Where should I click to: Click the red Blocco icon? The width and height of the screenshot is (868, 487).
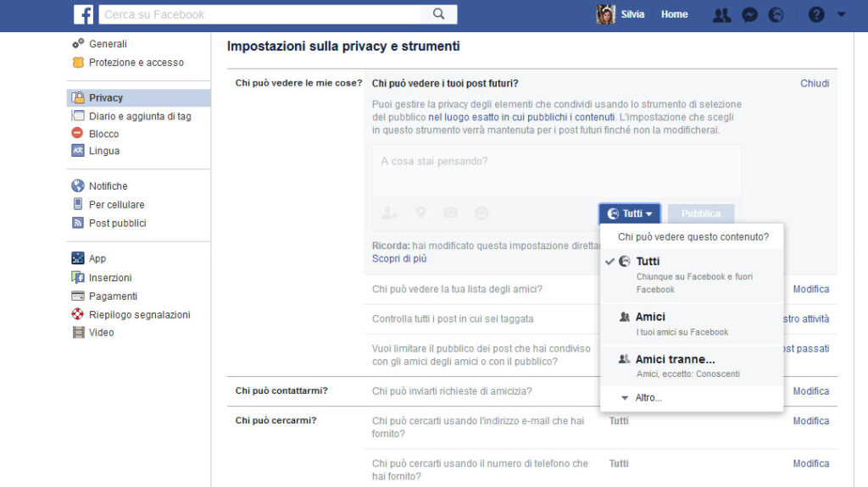click(x=77, y=133)
